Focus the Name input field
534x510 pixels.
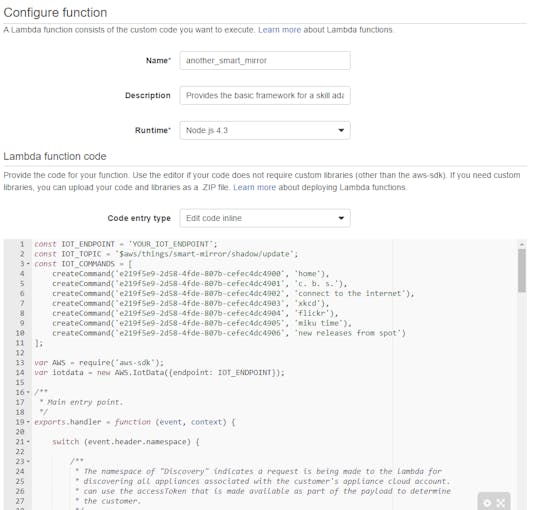pyautogui.click(x=265, y=61)
